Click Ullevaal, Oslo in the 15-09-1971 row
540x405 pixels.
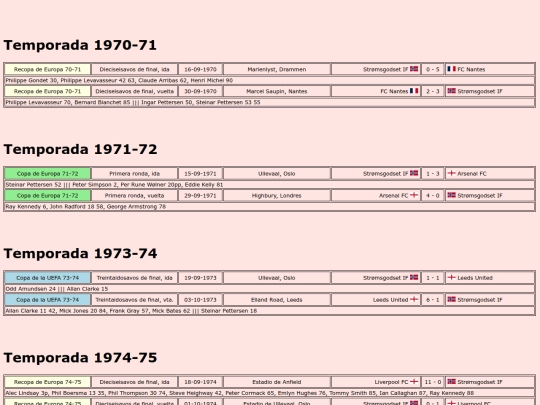[277, 174]
